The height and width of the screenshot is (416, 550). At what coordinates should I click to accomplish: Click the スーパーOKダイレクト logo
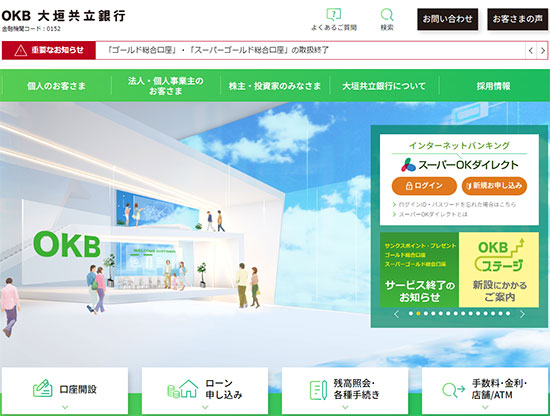pyautogui.click(x=460, y=165)
